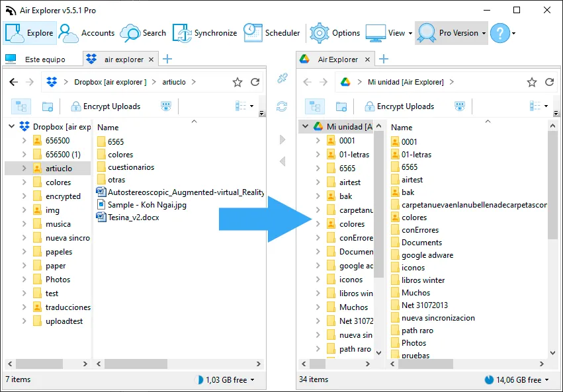Refresh the Dropbox pane

[x=255, y=82]
